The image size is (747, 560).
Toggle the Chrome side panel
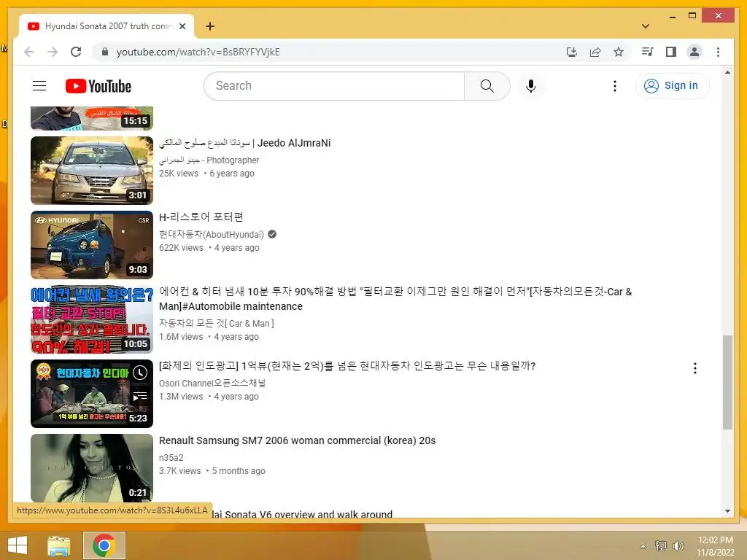click(x=671, y=52)
